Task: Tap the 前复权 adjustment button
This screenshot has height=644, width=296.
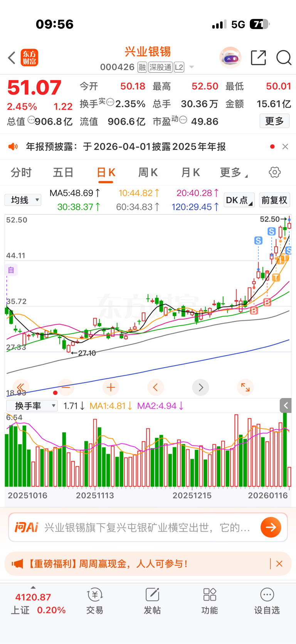Action: coord(274,200)
